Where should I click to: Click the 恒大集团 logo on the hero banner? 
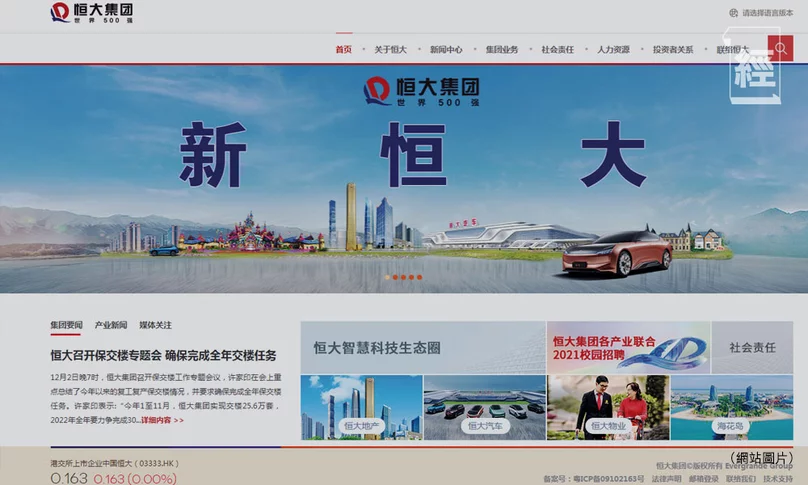pos(422,91)
